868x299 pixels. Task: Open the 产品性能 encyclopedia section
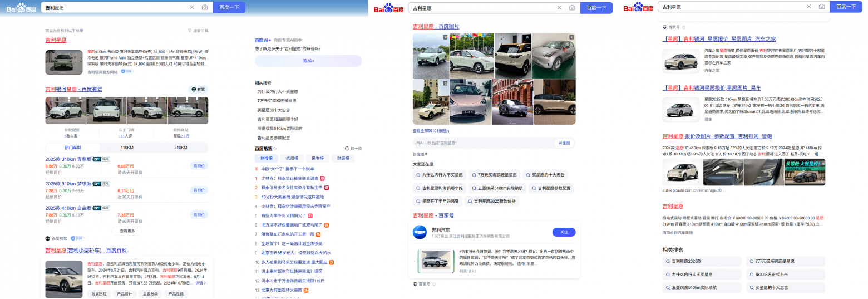176,293
